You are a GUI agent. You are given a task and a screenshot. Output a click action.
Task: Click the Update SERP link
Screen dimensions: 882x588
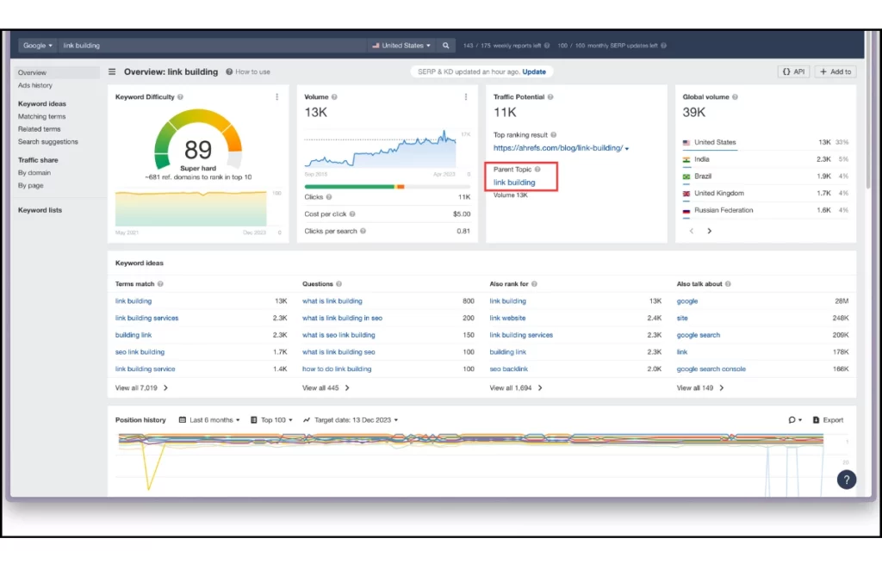(534, 72)
